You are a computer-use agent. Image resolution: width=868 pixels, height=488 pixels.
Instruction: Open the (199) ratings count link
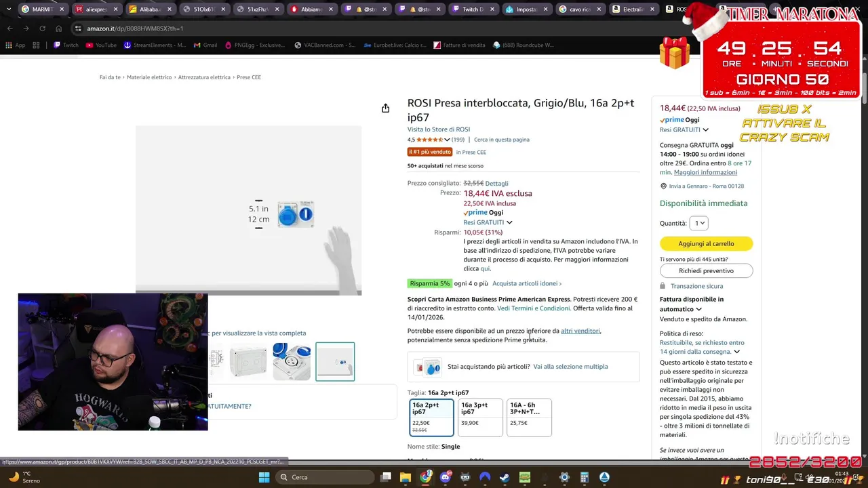click(x=458, y=140)
